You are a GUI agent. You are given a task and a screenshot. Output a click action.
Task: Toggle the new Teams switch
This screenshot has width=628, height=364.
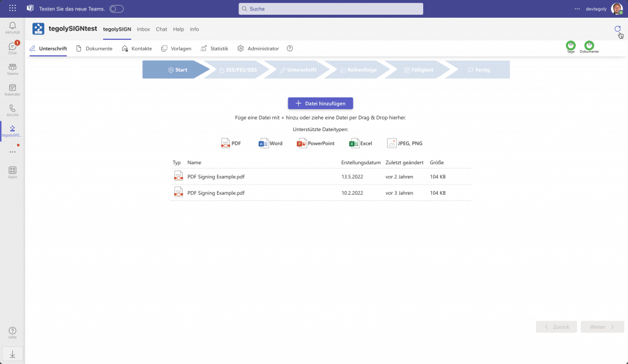pos(117,9)
